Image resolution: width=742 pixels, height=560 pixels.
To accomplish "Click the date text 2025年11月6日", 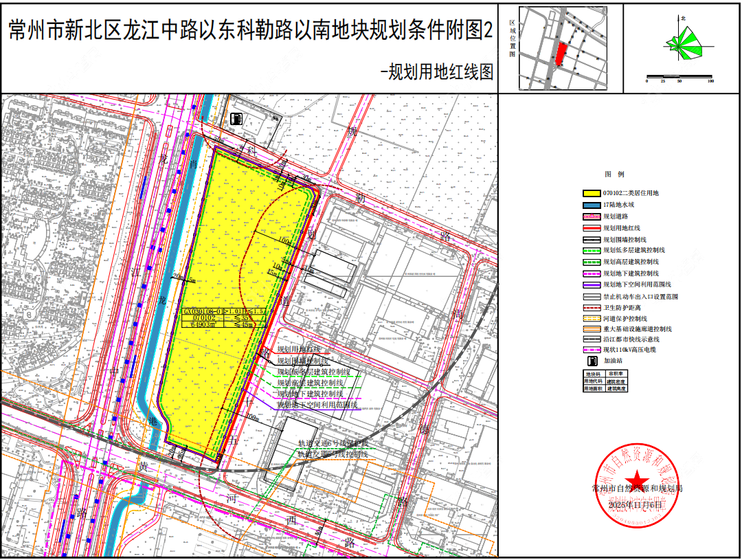I will [x=638, y=505].
